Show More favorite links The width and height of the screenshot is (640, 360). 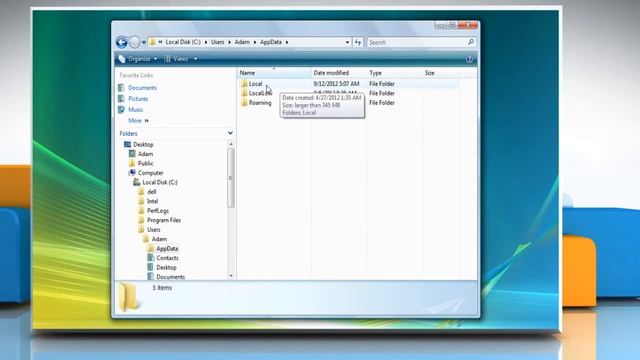pos(138,120)
